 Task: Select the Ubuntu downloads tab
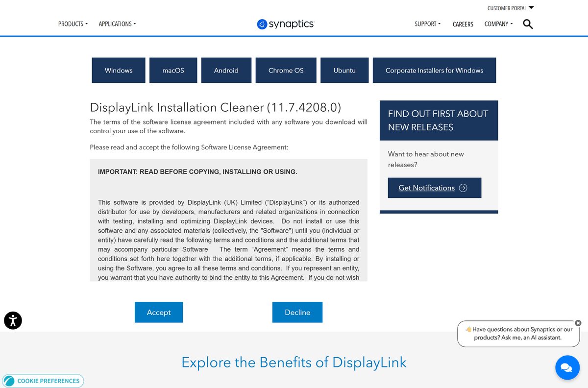pos(344,70)
